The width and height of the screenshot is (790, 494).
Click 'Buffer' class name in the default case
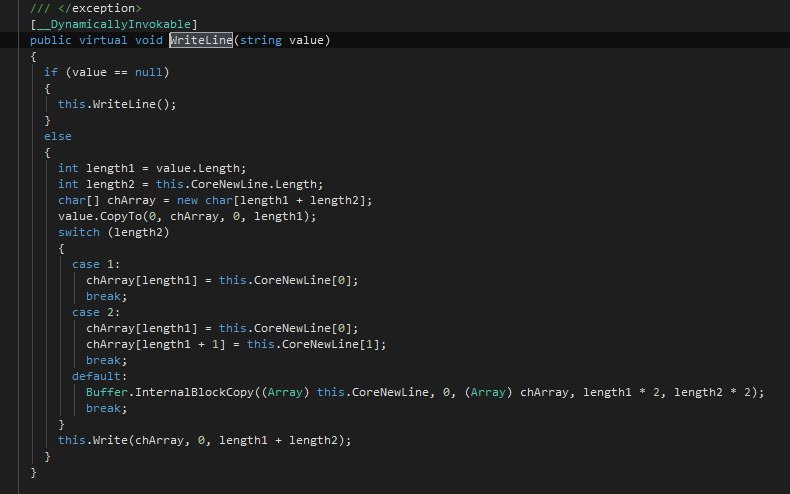tap(107, 392)
